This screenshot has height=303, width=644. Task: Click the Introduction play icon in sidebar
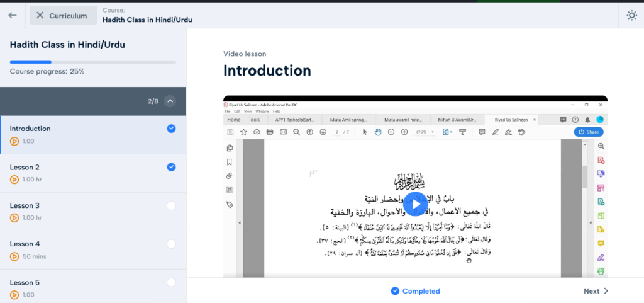click(x=14, y=141)
